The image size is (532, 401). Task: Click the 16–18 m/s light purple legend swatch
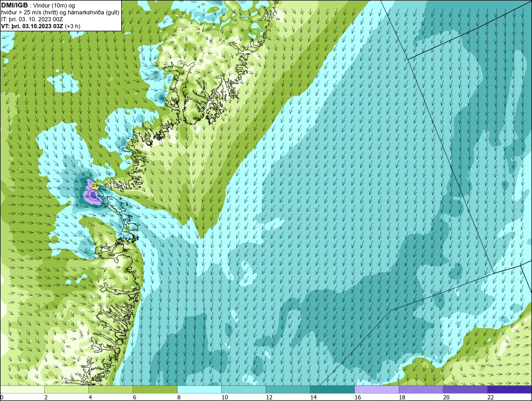[x=377, y=389]
